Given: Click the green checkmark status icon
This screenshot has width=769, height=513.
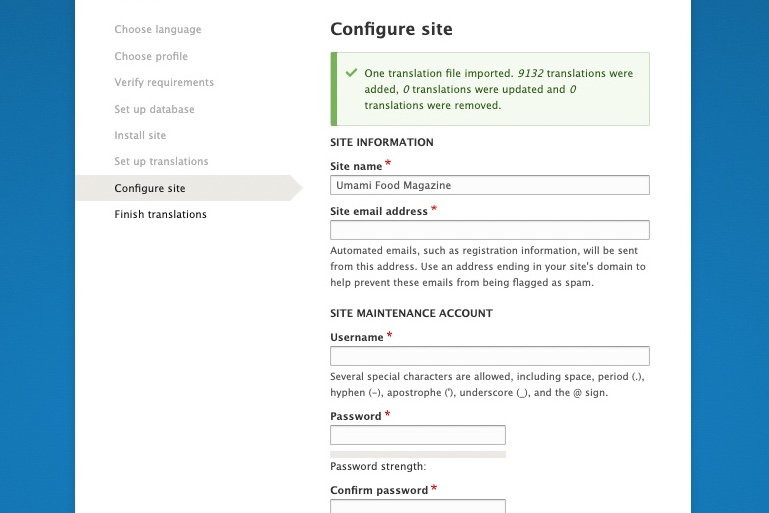Looking at the screenshot, I should [x=351, y=73].
